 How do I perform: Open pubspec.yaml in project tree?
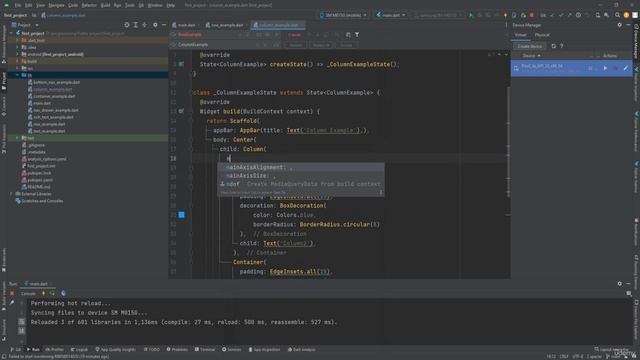(39, 180)
